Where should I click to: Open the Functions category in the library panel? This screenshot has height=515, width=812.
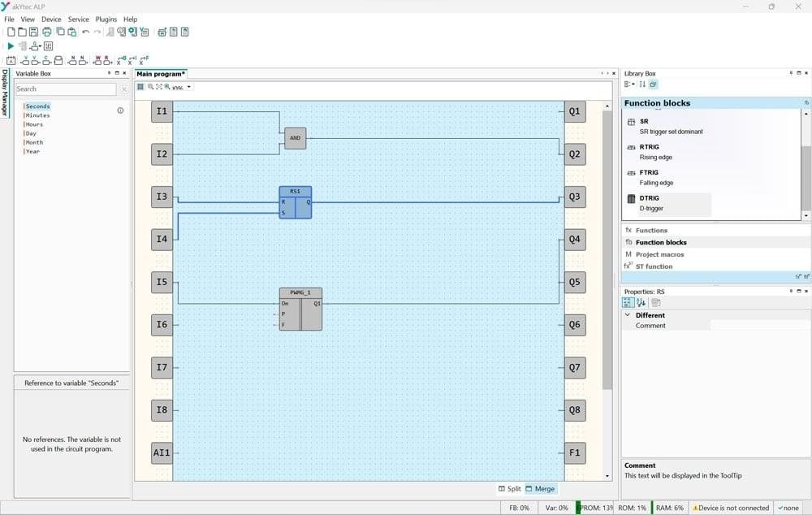(650, 230)
